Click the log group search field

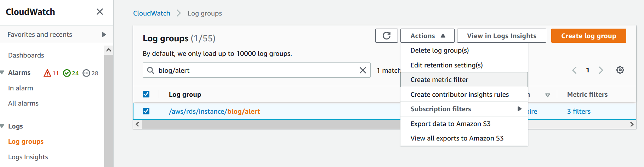pyautogui.click(x=256, y=70)
